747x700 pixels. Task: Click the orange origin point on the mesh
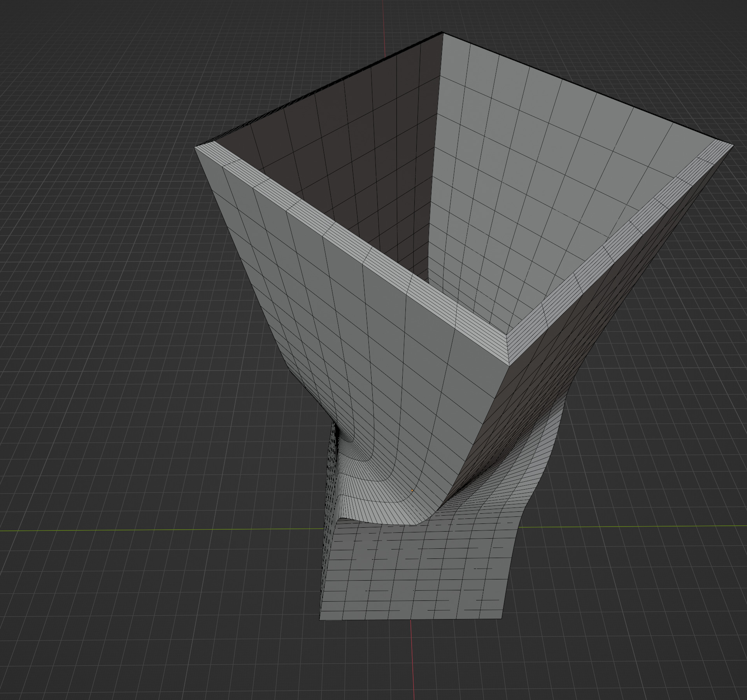[x=412, y=490]
